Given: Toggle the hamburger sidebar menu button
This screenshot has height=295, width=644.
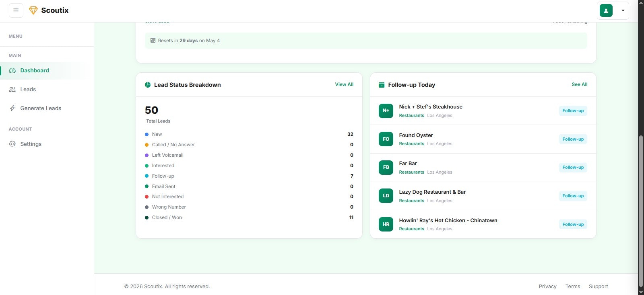Looking at the screenshot, I should (x=16, y=10).
